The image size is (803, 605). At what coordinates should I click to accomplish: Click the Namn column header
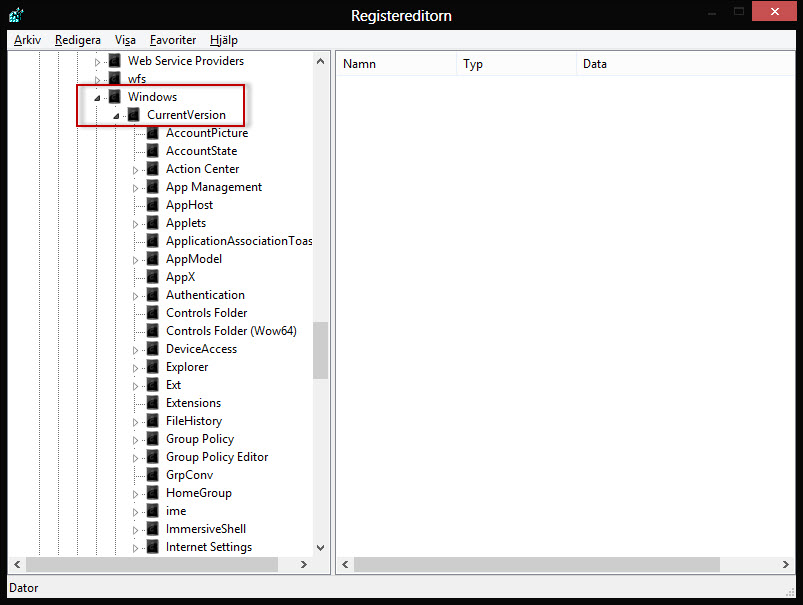pos(396,64)
